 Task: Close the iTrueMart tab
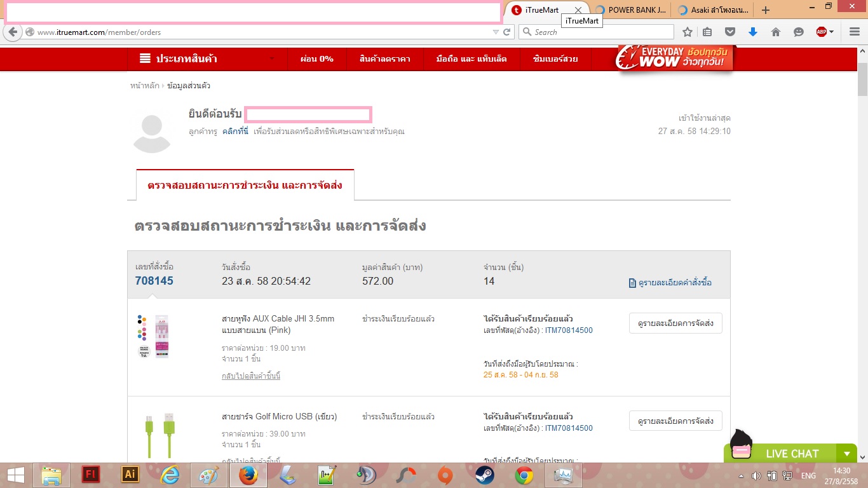coord(578,10)
